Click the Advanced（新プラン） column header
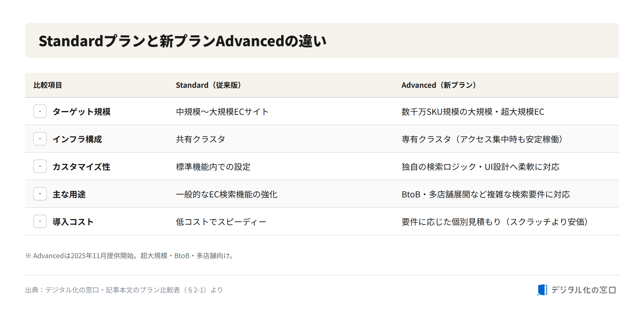The width and height of the screenshot is (644, 320). [x=439, y=85]
